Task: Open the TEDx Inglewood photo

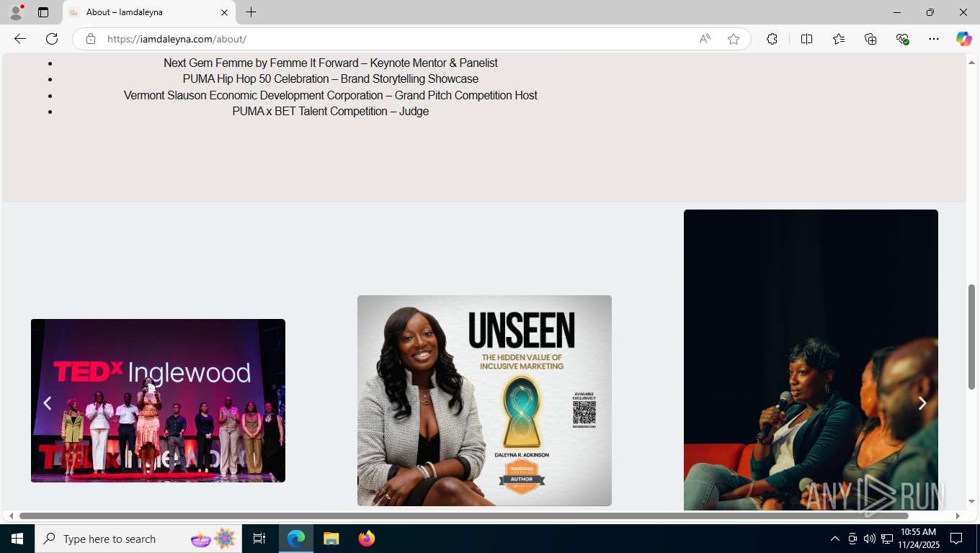Action: click(x=158, y=400)
